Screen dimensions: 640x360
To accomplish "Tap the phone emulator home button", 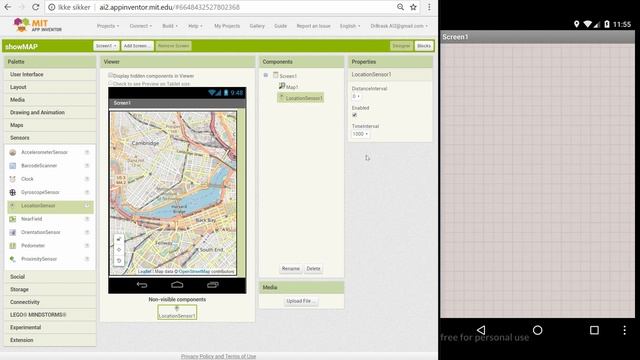I will pos(538,330).
